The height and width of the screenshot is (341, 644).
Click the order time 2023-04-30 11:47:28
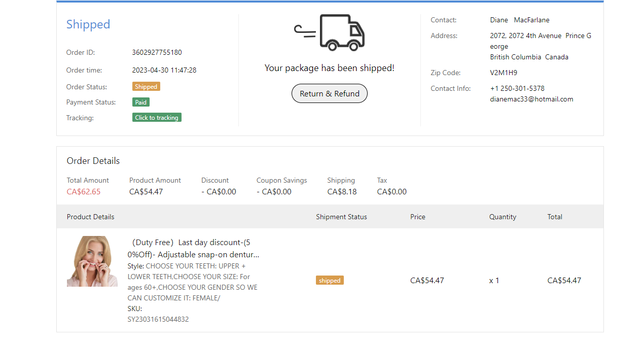click(x=164, y=70)
